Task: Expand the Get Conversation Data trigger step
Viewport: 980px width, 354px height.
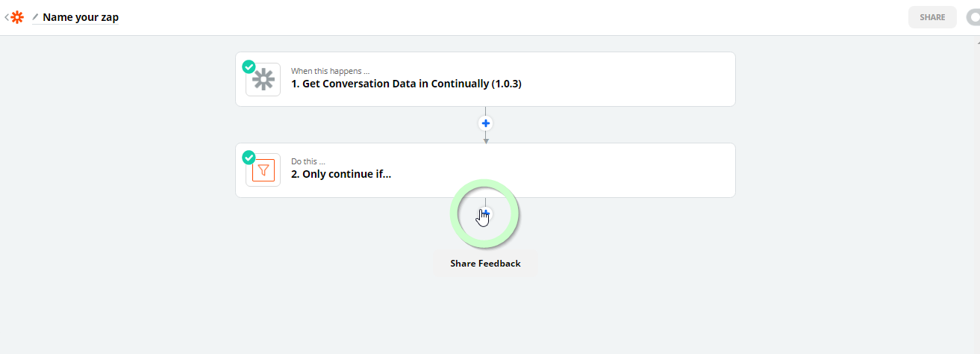Action: (x=485, y=79)
